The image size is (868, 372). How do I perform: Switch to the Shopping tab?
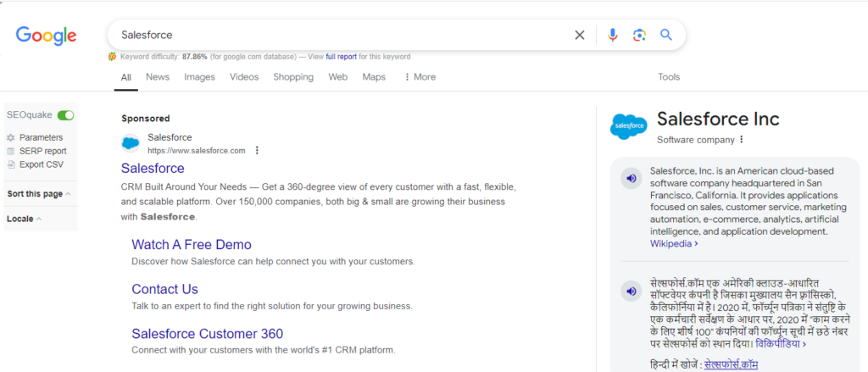pos(293,77)
